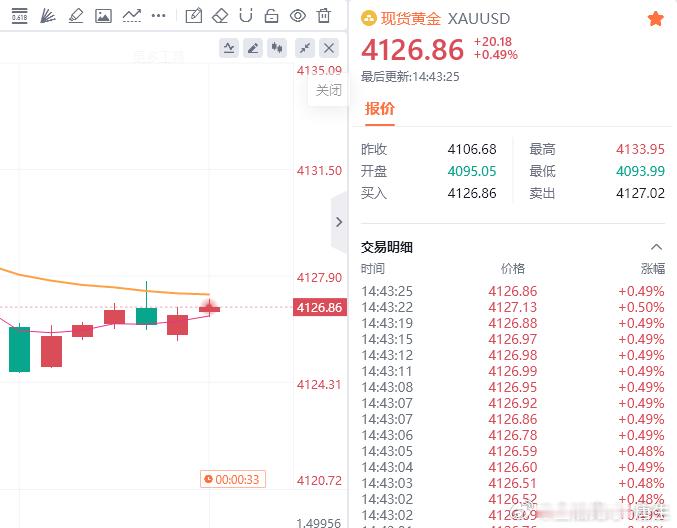Image resolution: width=677 pixels, height=528 pixels.
Task: Select the eraser tool
Action: click(220, 16)
